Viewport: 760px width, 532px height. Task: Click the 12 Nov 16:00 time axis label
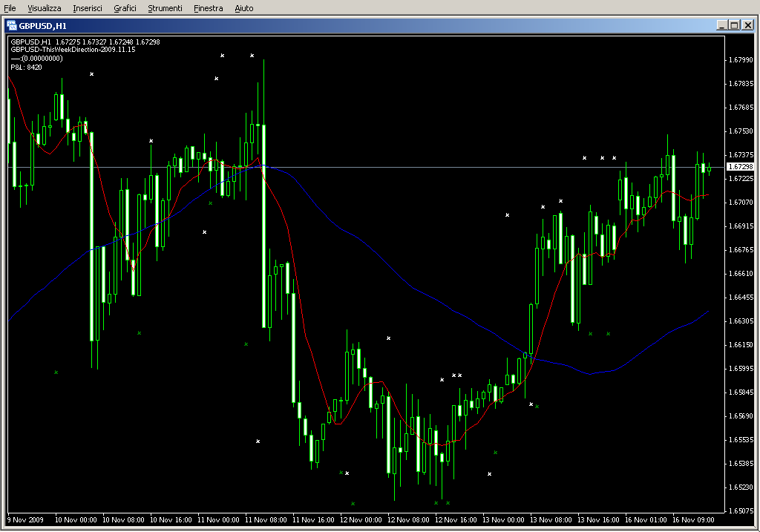click(456, 520)
